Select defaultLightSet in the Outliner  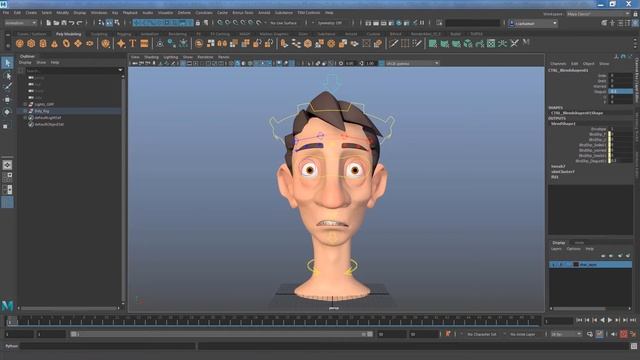click(x=47, y=118)
